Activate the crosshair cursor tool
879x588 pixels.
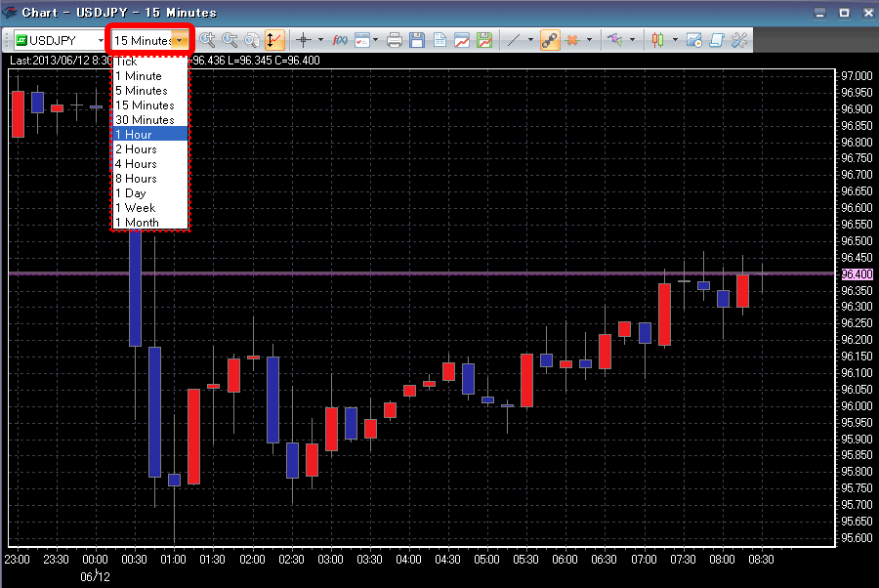(x=304, y=40)
